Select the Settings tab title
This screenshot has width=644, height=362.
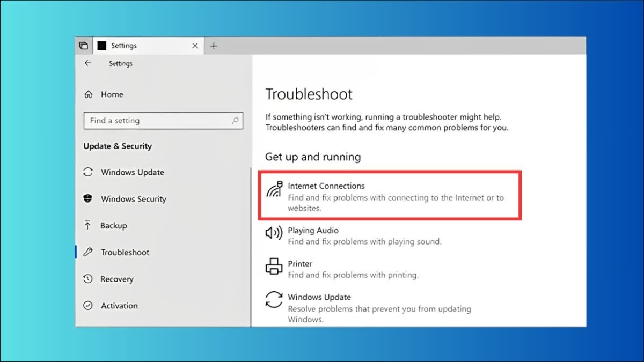click(124, 46)
